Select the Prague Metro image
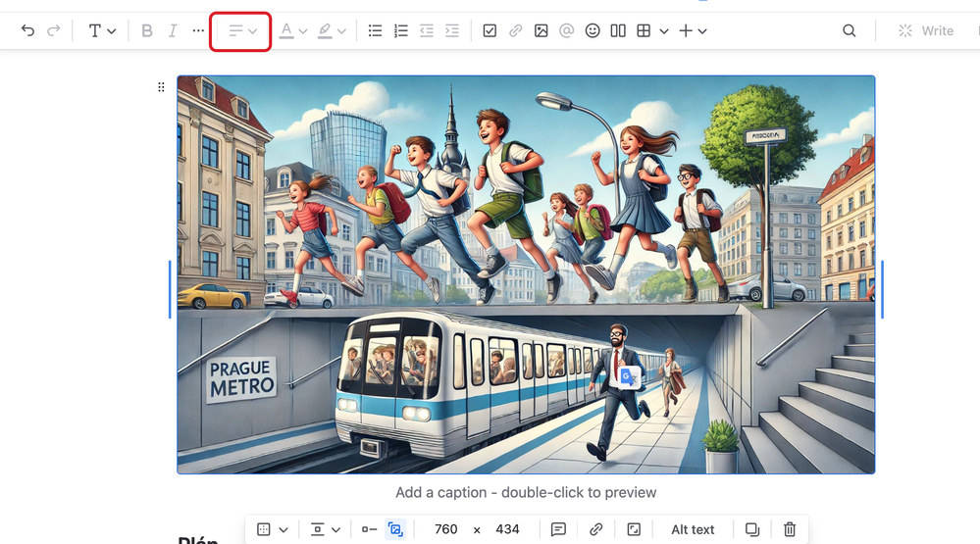The image size is (980, 544). [526, 274]
